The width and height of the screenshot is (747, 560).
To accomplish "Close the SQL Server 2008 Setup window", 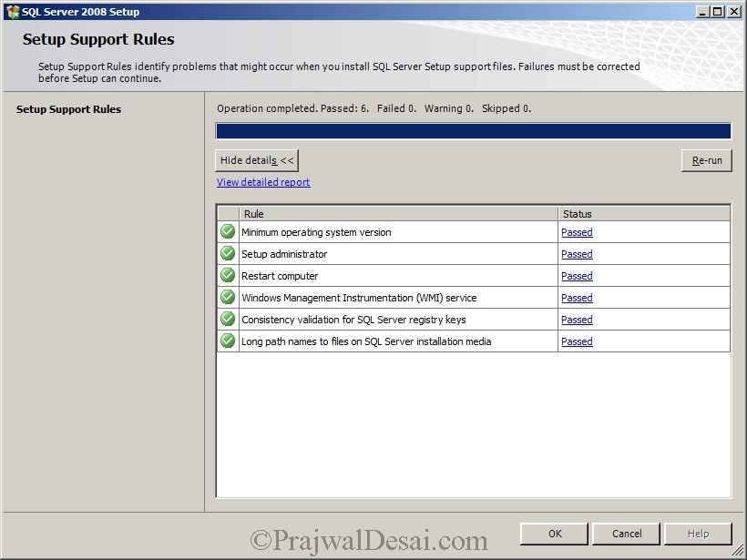I will 734,12.
